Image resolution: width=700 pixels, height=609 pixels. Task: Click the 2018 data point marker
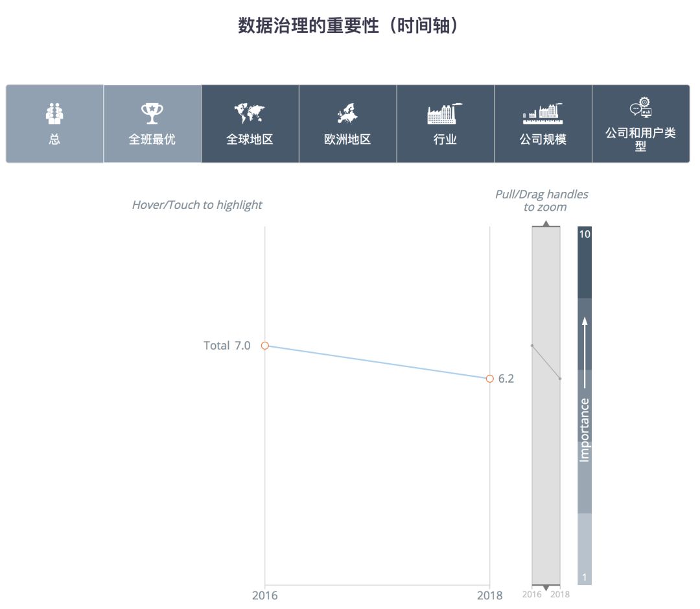490,378
